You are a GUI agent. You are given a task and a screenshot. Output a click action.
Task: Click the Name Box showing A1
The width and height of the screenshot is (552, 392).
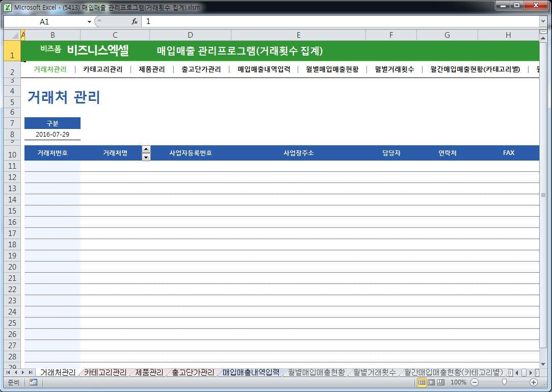pos(44,22)
